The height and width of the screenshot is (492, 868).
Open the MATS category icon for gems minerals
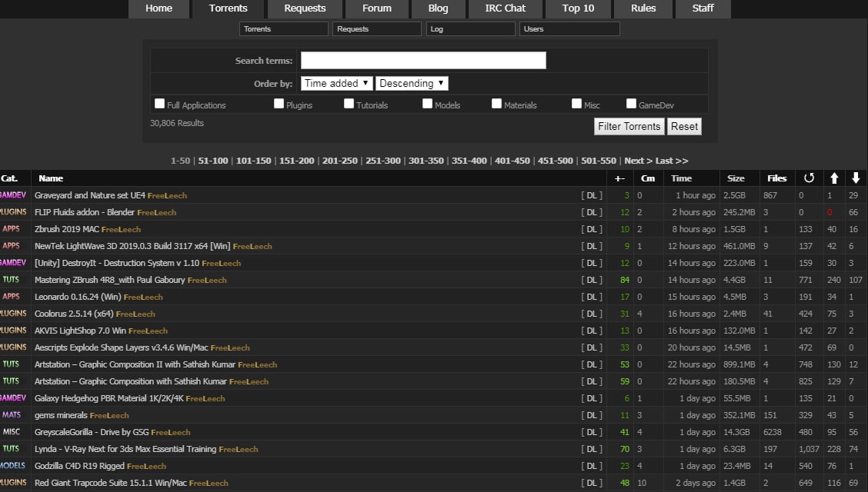click(x=11, y=415)
